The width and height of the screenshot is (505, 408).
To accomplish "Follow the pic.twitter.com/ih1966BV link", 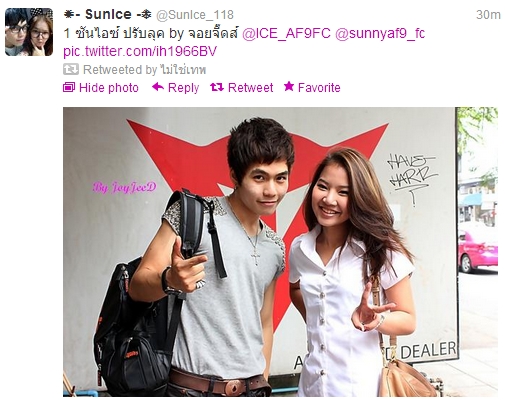I will click(140, 52).
